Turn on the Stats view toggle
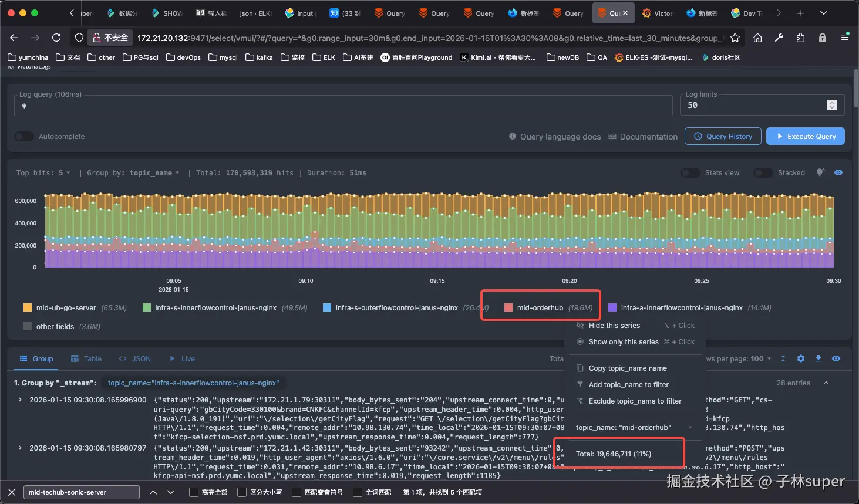Screen dimensions: 859x504 pyautogui.click(x=690, y=173)
